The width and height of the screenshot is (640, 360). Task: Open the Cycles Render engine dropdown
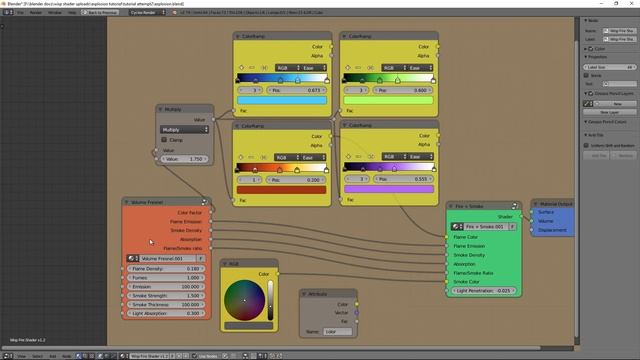click(x=147, y=13)
